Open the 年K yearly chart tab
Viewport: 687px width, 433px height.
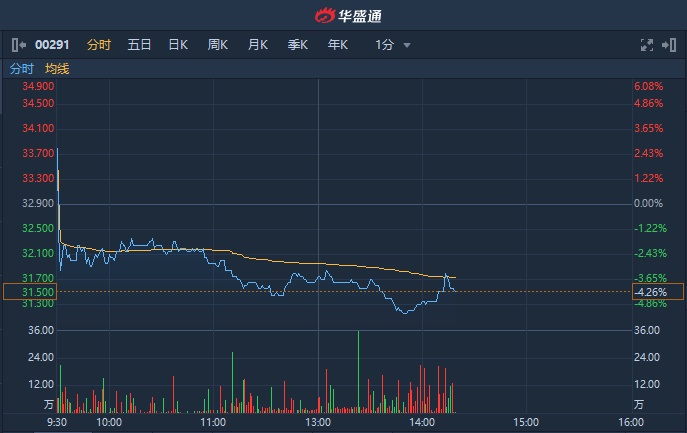pyautogui.click(x=337, y=45)
